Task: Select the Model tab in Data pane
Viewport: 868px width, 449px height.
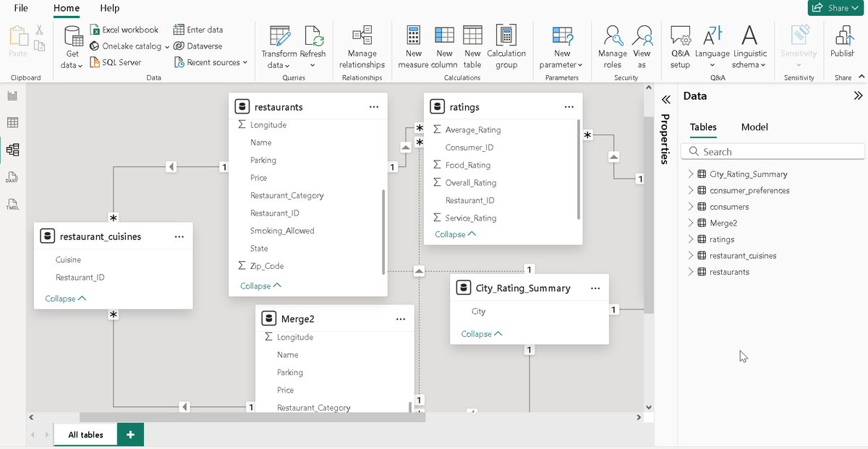Action: [x=754, y=127]
